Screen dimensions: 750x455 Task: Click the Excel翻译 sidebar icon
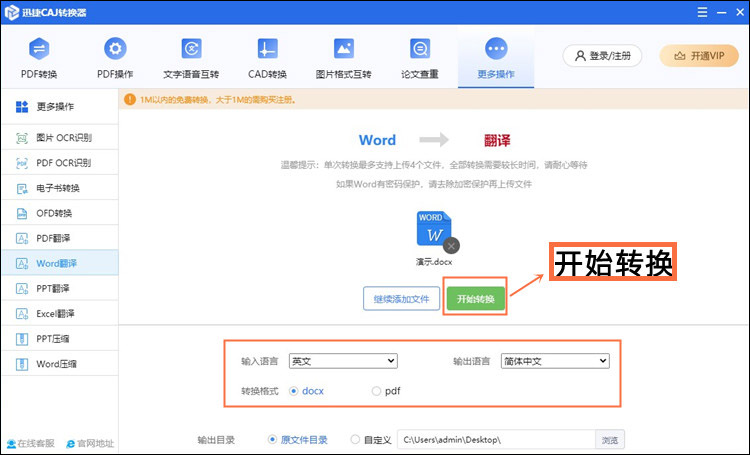(22, 314)
